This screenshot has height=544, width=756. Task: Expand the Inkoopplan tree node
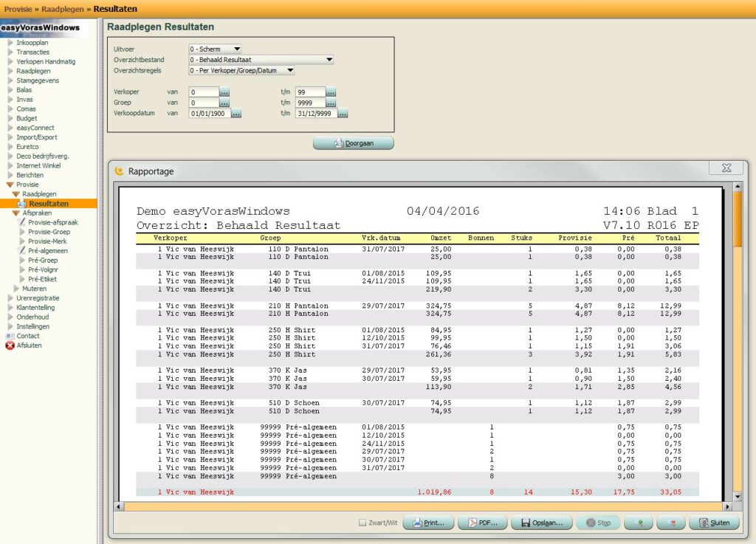coord(10,42)
